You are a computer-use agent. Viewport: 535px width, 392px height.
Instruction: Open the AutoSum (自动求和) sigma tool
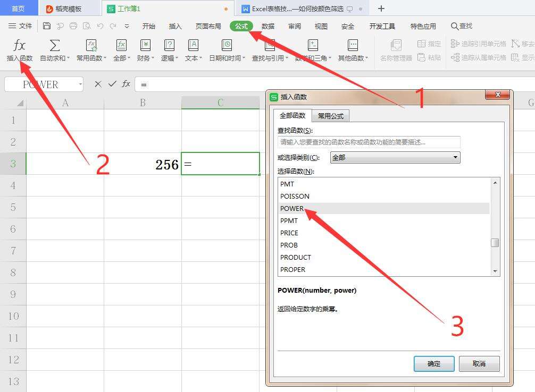point(55,45)
